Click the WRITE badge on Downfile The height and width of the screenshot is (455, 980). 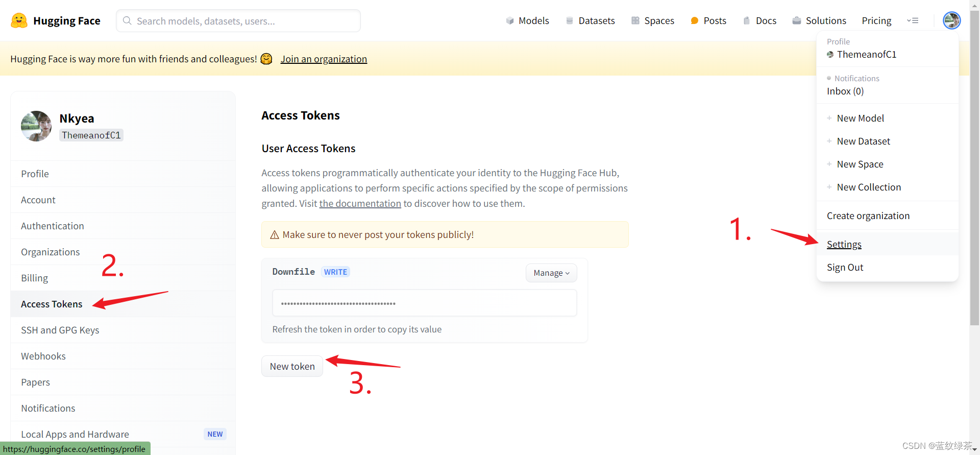click(x=335, y=272)
